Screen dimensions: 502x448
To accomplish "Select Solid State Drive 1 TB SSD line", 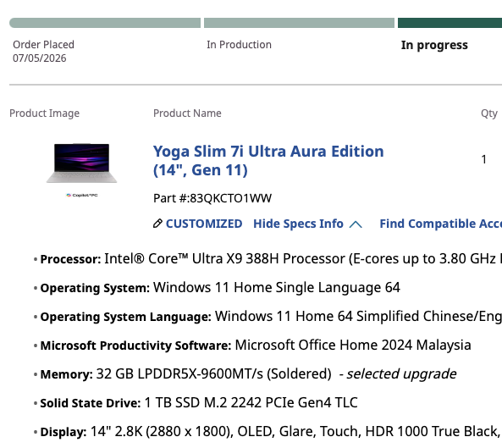I will (196, 403).
